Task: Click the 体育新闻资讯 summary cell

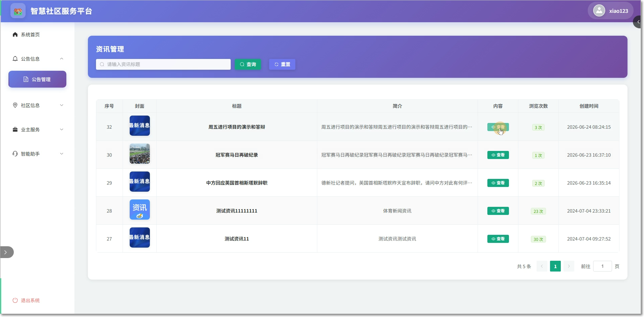Action: pos(397,211)
